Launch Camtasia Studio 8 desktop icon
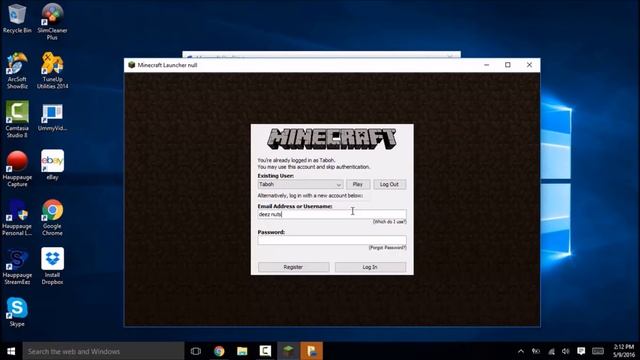640x360 pixels. 17,119
